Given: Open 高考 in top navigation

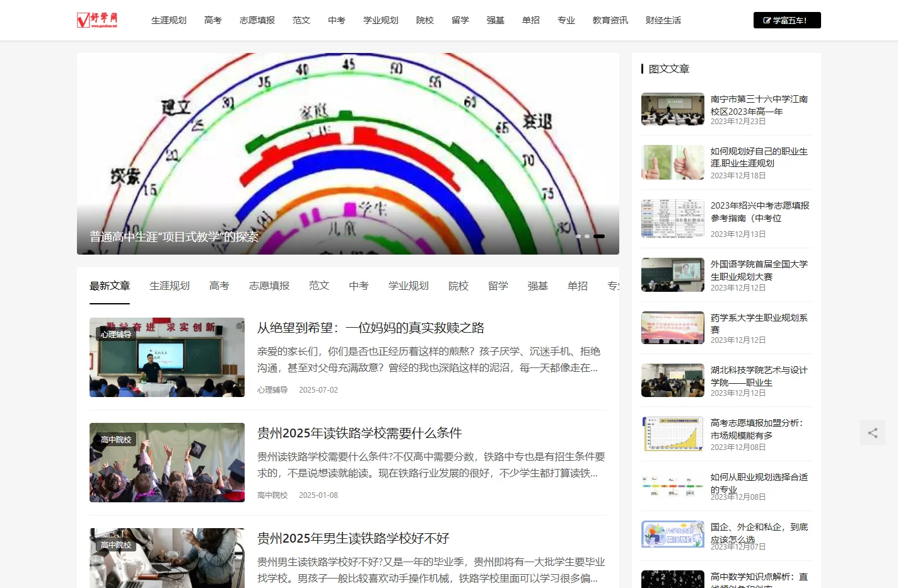Looking at the screenshot, I should [x=213, y=20].
